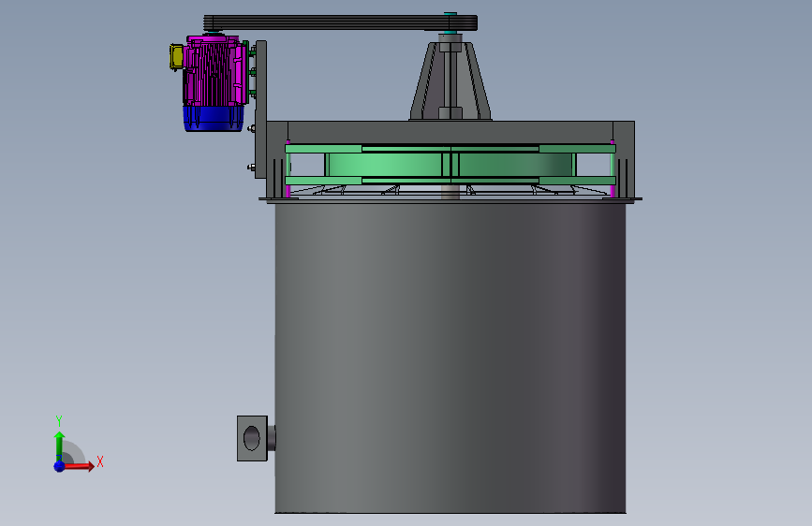Select the teal pulley cap above shaft
Viewport: 812px width, 526px height.
(450, 13)
